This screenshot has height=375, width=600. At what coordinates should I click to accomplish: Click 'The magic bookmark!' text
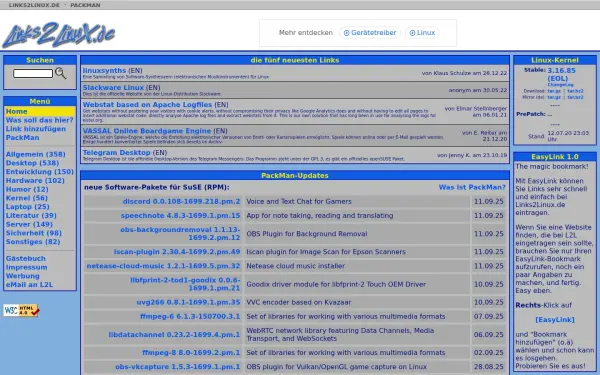pyautogui.click(x=551, y=166)
